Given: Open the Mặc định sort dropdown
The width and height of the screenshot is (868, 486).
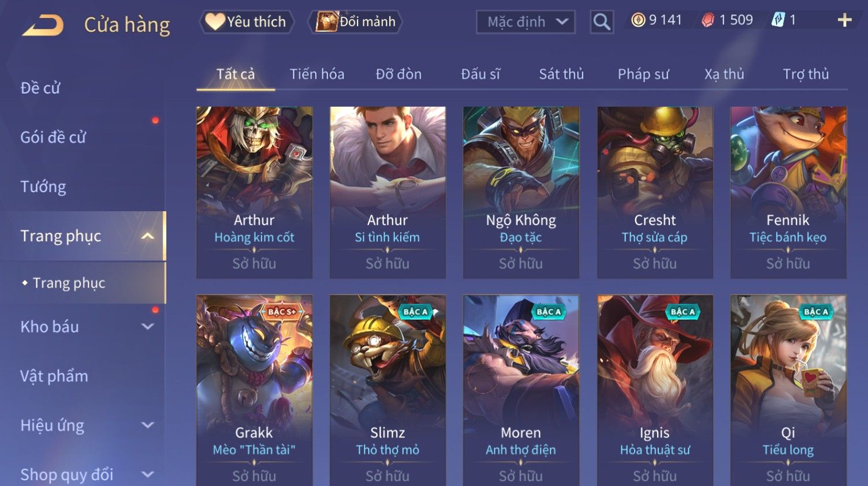Looking at the screenshot, I should pos(526,22).
